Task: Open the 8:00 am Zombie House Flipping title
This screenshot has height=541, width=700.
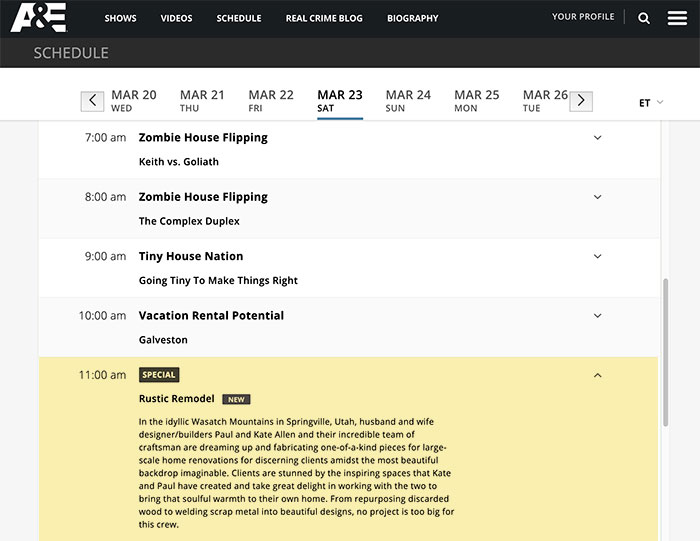Action: pyautogui.click(x=203, y=197)
